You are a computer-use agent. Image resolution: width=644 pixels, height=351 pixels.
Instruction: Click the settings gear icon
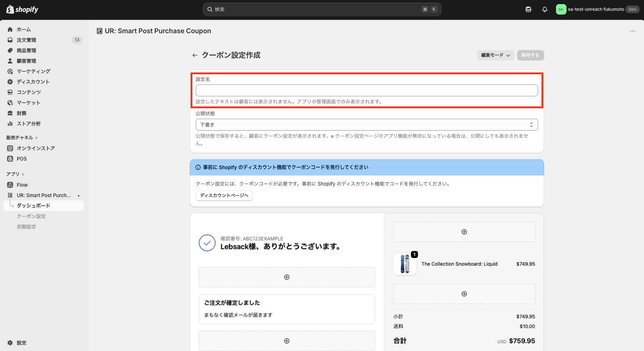pyautogui.click(x=10, y=343)
